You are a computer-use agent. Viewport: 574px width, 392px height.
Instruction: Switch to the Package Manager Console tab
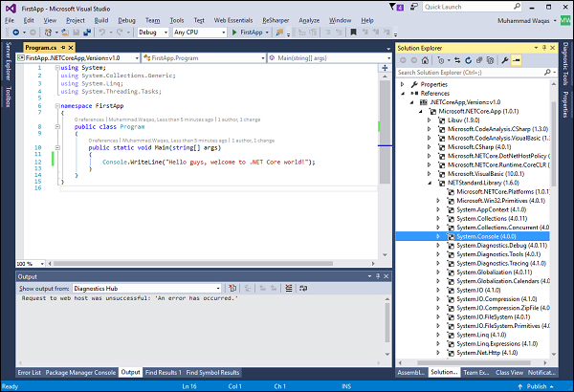point(80,372)
